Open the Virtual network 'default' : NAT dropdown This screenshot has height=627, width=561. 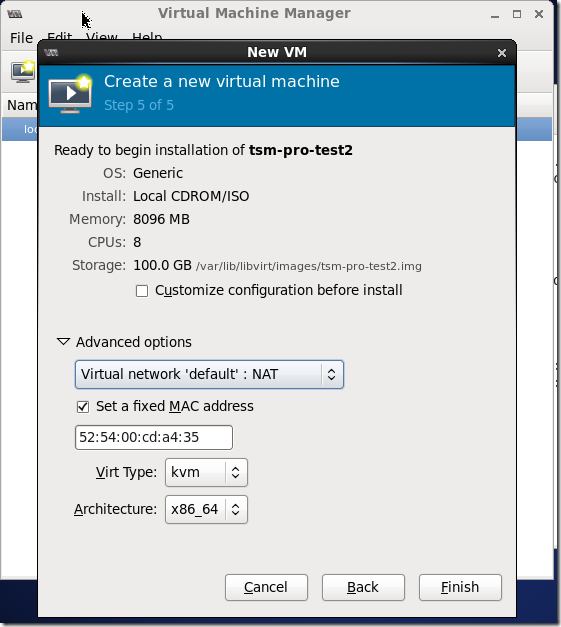click(x=209, y=374)
